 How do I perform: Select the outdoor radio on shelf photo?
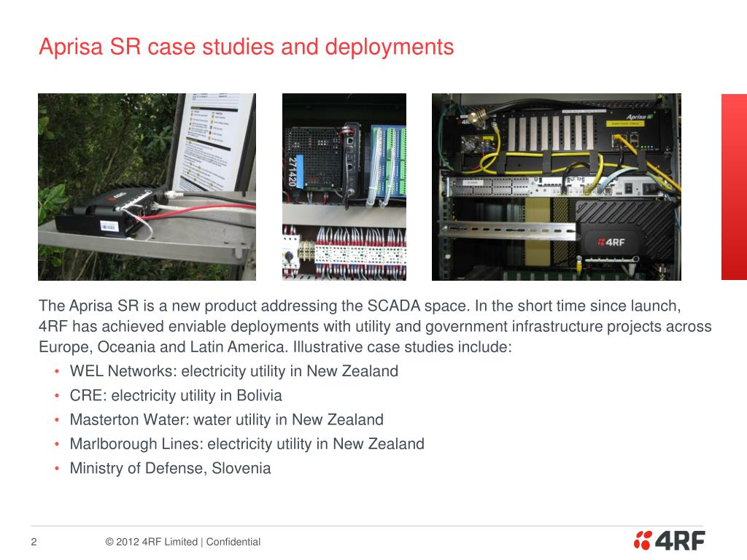(x=147, y=187)
